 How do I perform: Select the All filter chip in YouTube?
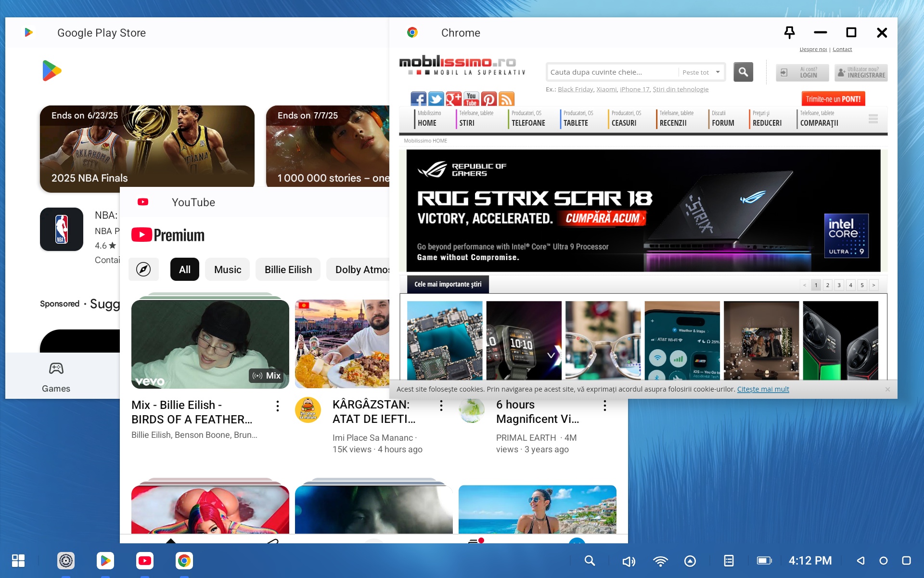(185, 269)
